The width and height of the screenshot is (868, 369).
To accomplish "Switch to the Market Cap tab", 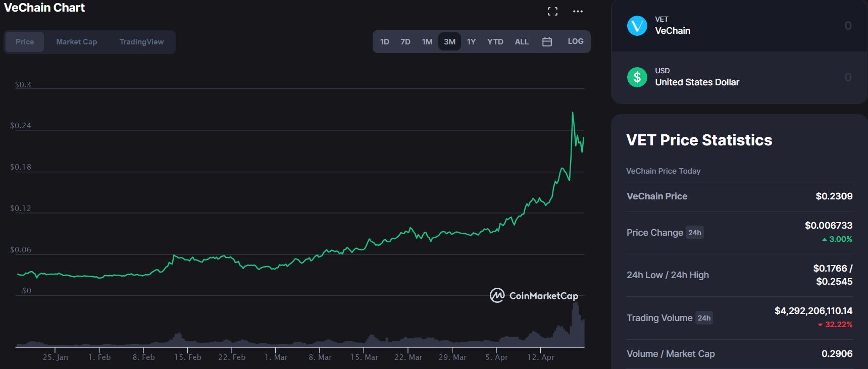I will point(76,41).
